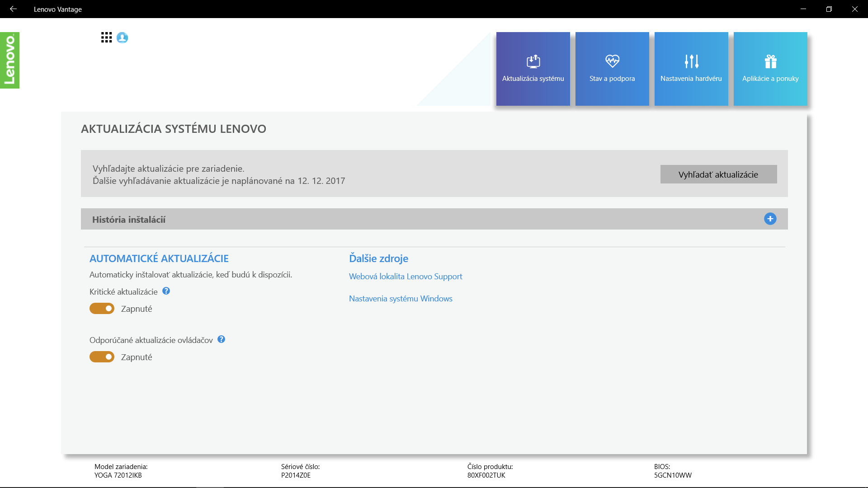Click the História inštalácií header bar
This screenshot has width=868, height=488.
click(407, 219)
